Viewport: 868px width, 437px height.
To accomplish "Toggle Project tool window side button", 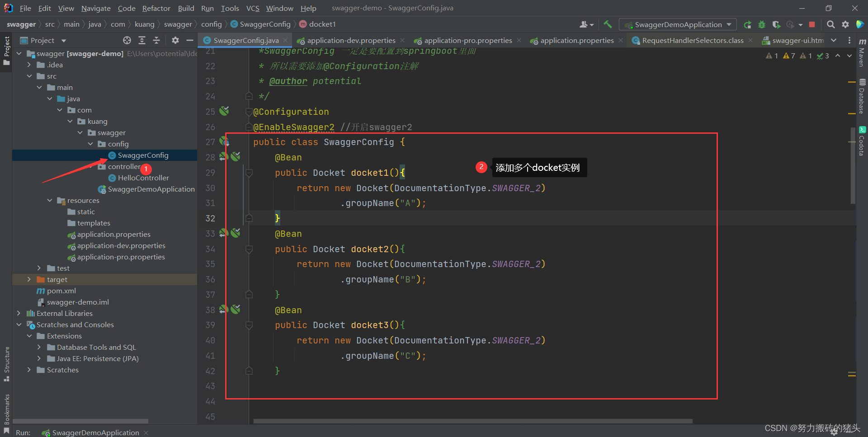I will [6, 51].
